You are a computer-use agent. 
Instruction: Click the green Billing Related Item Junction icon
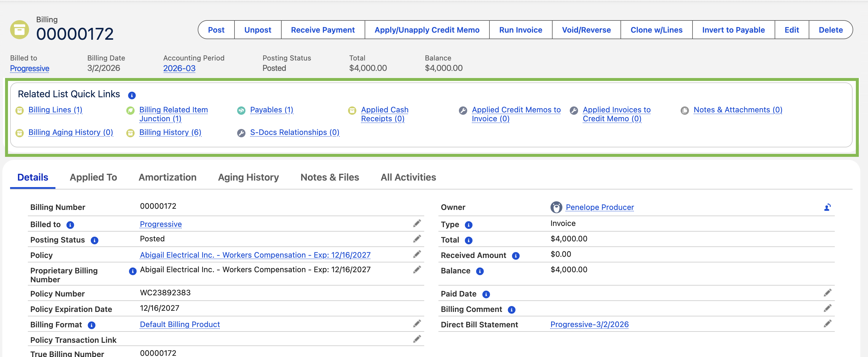(x=130, y=111)
